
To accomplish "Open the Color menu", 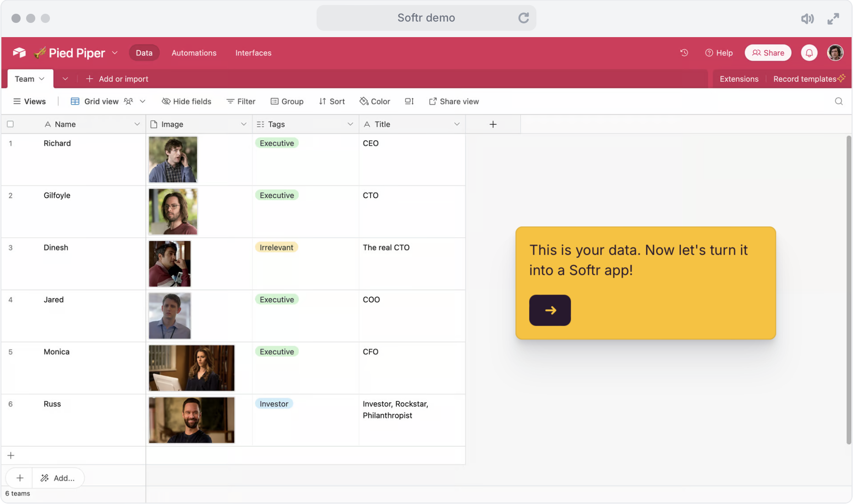I will pos(375,101).
